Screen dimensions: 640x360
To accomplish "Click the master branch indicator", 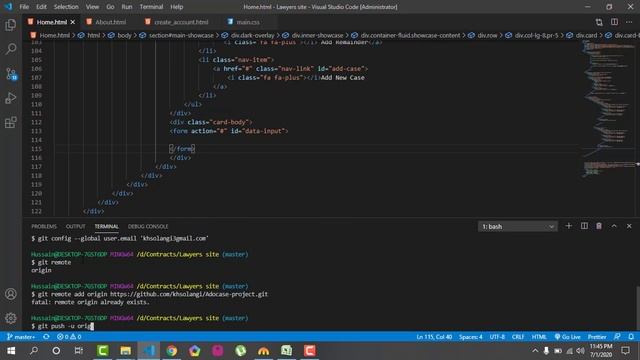I will (x=20, y=337).
